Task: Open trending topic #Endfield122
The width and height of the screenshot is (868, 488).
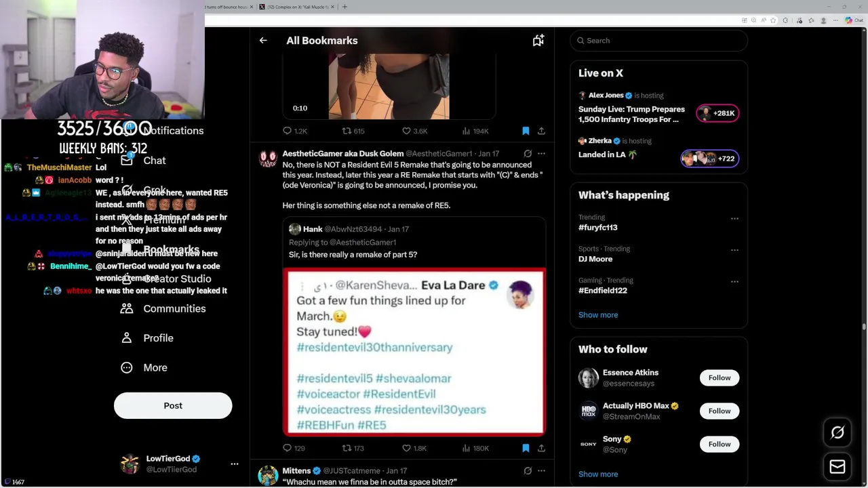Action: coord(602,291)
